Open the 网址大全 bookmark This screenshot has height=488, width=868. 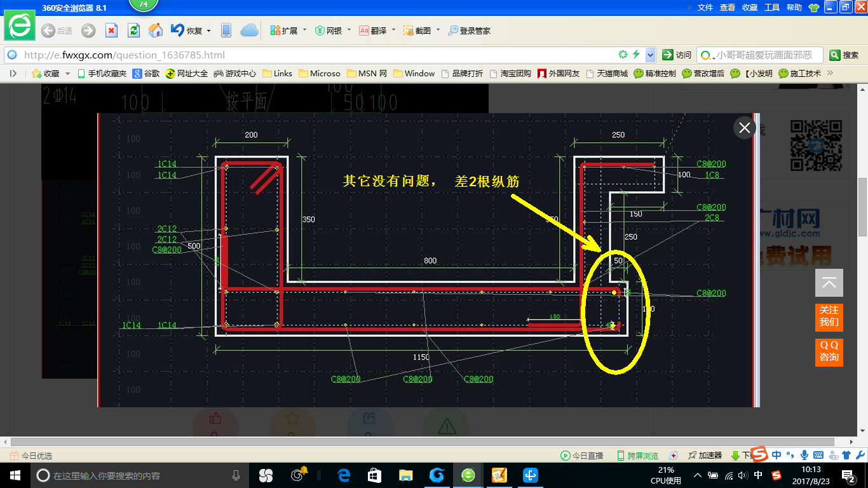(186, 74)
